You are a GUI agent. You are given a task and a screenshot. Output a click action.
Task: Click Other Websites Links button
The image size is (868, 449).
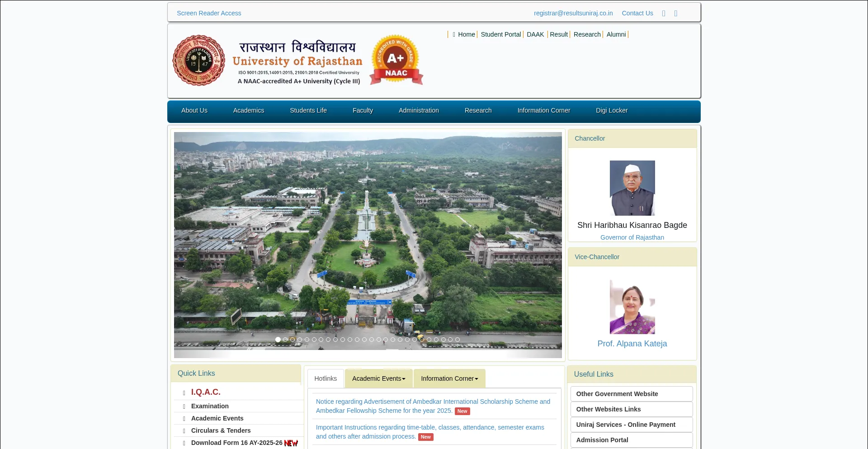tap(632, 409)
